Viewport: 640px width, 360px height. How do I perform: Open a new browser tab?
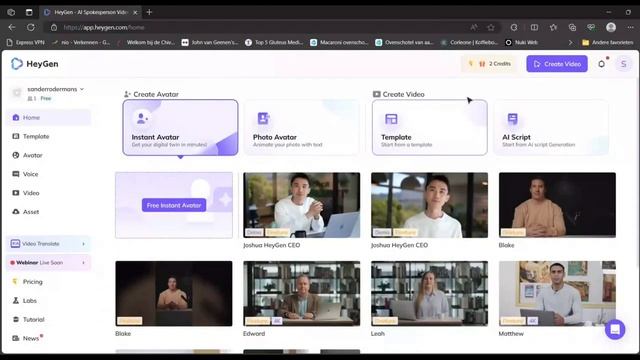[x=149, y=12]
